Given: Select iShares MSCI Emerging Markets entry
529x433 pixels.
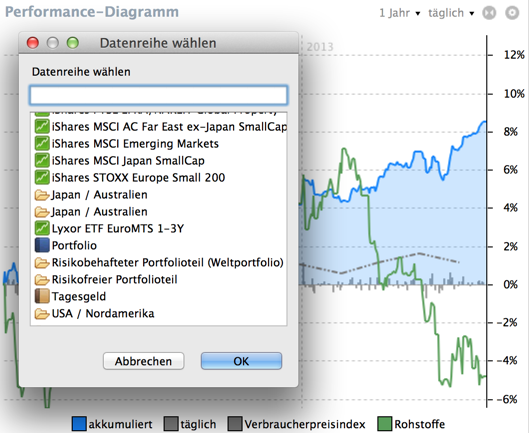Looking at the screenshot, I should (x=159, y=143).
